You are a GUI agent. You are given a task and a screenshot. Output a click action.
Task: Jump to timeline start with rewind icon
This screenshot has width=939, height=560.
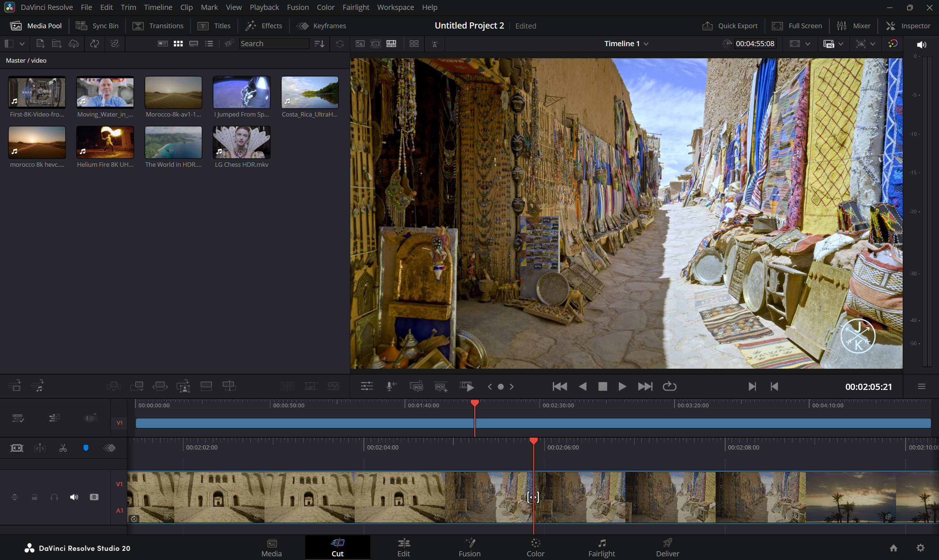coord(560,386)
